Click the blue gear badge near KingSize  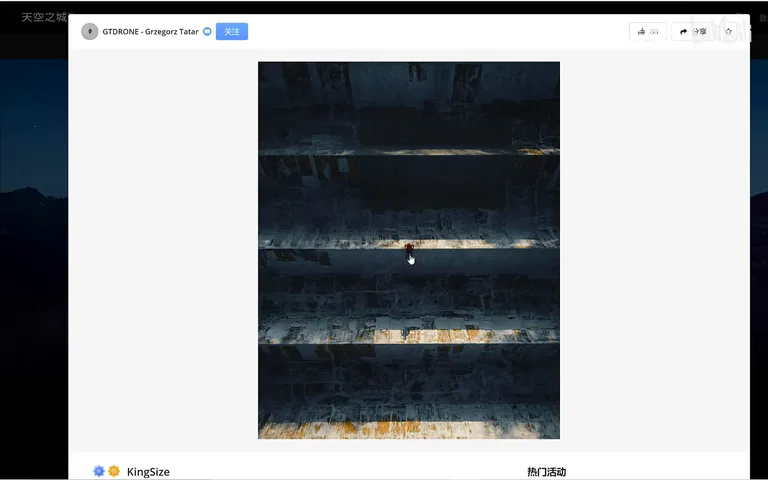click(x=99, y=471)
